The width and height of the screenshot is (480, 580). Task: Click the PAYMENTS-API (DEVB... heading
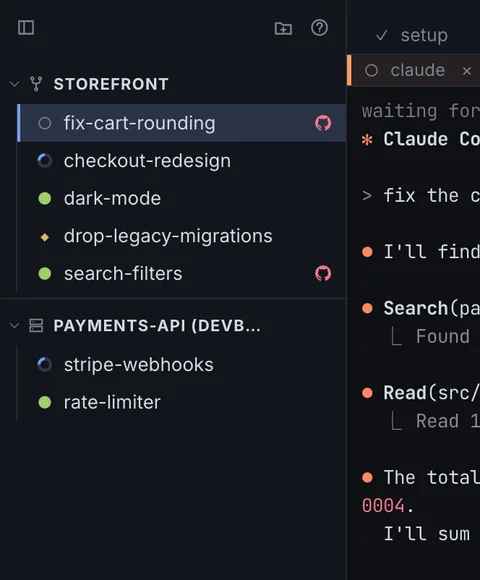[157, 326]
